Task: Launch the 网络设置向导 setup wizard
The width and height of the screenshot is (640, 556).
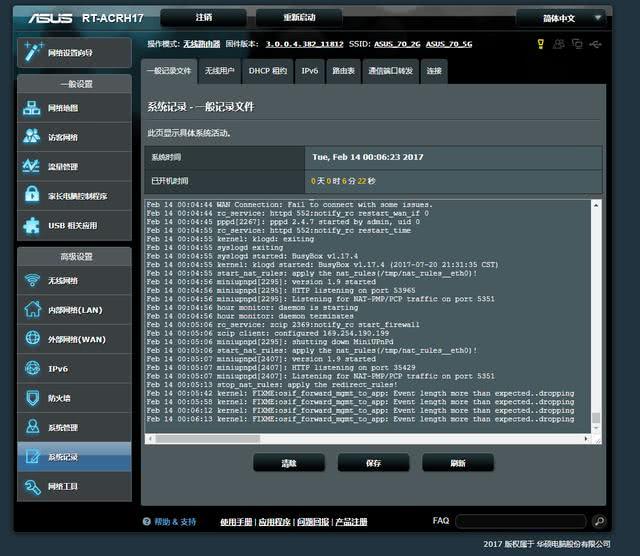Action: click(x=75, y=53)
